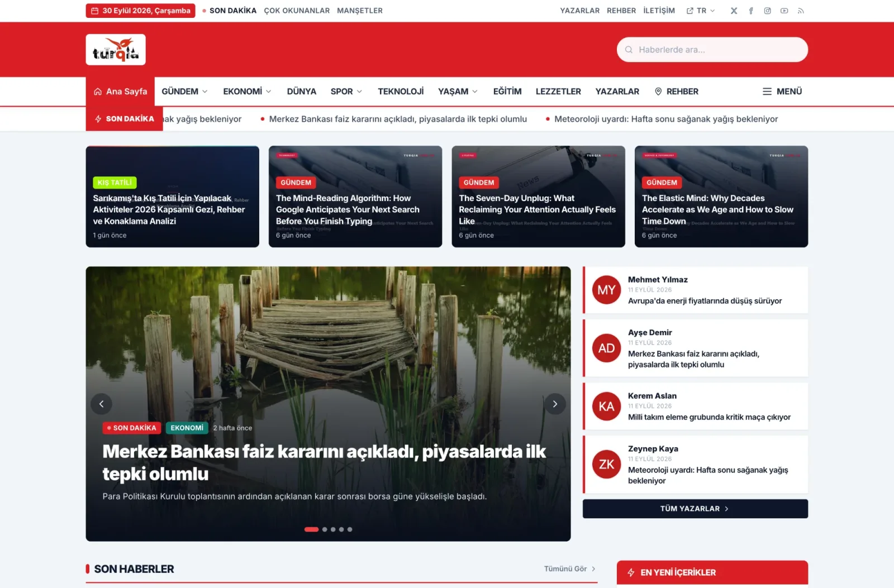Open the Facebook social icon
Screen dimensions: 894x588
click(x=750, y=11)
